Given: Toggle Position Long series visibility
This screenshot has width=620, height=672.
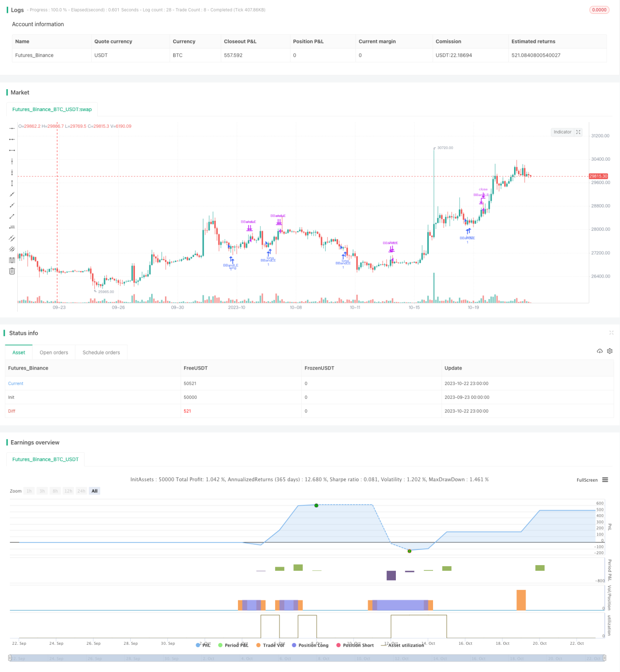Looking at the screenshot, I should [x=310, y=645].
